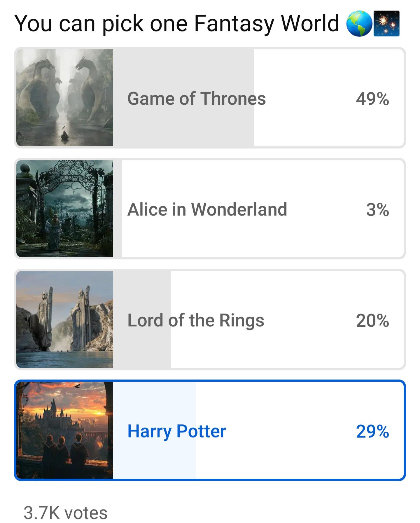The height and width of the screenshot is (523, 420).
Task: Vote for the Alice in Wonderland label
Action: 207,209
